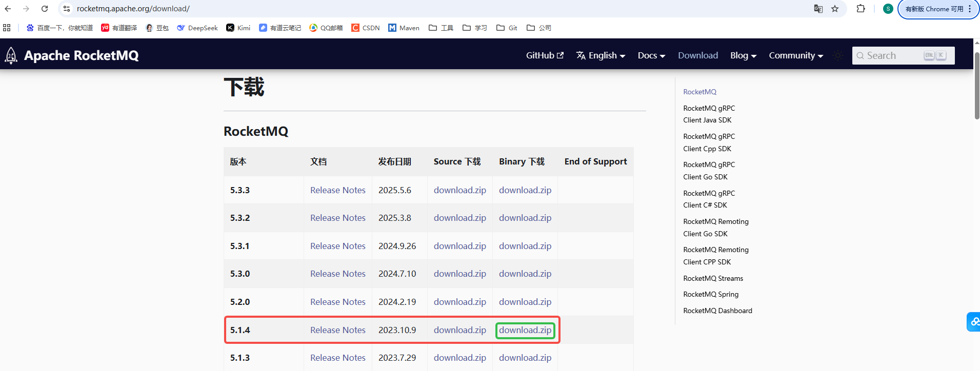The width and height of the screenshot is (980, 371).
Task: Download binary zip for version 5.1.3
Action: tap(525, 358)
